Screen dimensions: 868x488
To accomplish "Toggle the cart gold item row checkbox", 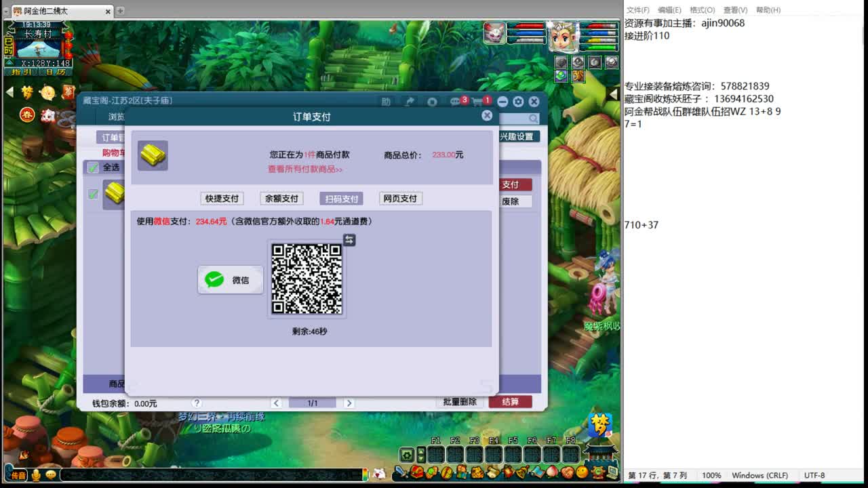I will click(x=93, y=195).
